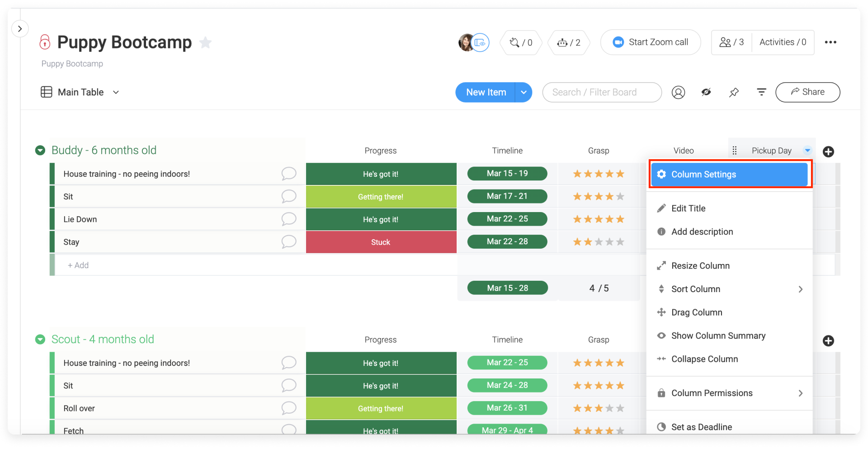Add column to Scout group
This screenshot has height=449, width=868.
pyautogui.click(x=828, y=341)
